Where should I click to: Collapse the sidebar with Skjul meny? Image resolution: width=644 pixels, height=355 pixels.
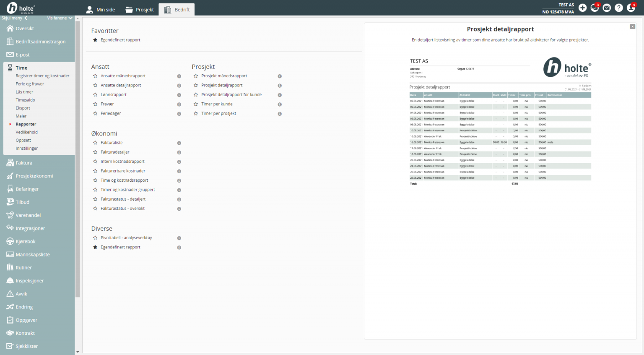point(14,18)
